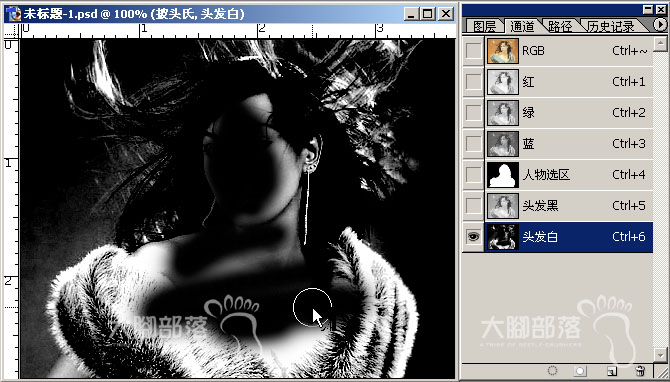Open the palette flyout menu arrow
Screen dimensions: 670x382
pos(660,25)
